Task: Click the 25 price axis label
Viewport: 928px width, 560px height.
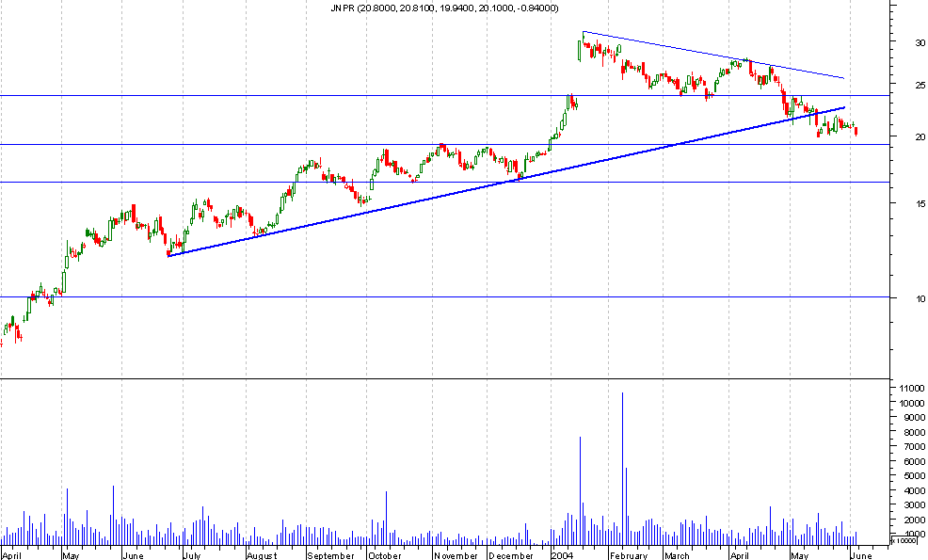Action: click(920, 86)
